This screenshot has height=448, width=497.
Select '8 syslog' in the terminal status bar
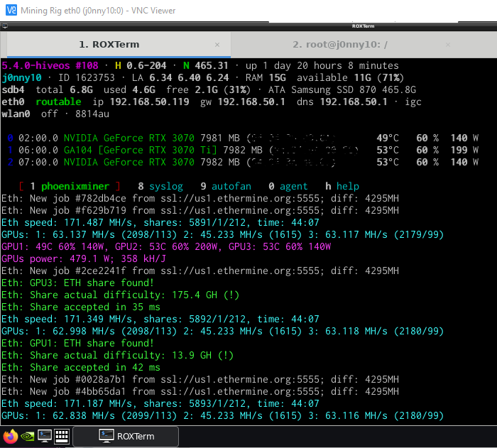(x=160, y=186)
